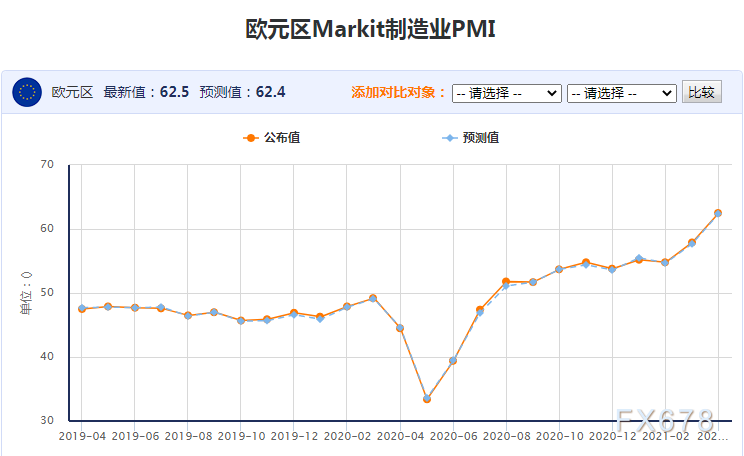Open the first 请选择 comparison dropdown
The height and width of the screenshot is (456, 744).
(506, 93)
